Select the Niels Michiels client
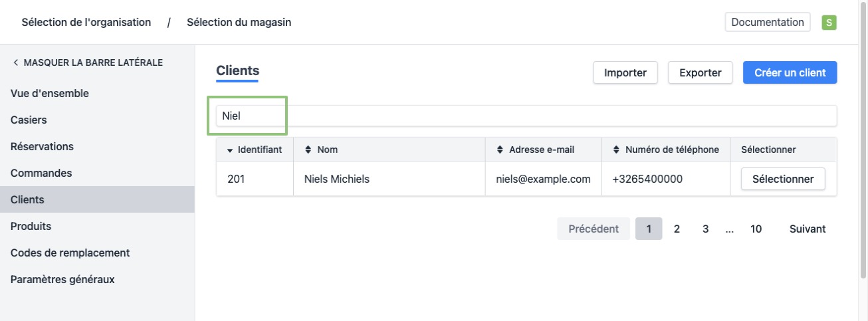Image resolution: width=868 pixels, height=321 pixels. [782, 179]
